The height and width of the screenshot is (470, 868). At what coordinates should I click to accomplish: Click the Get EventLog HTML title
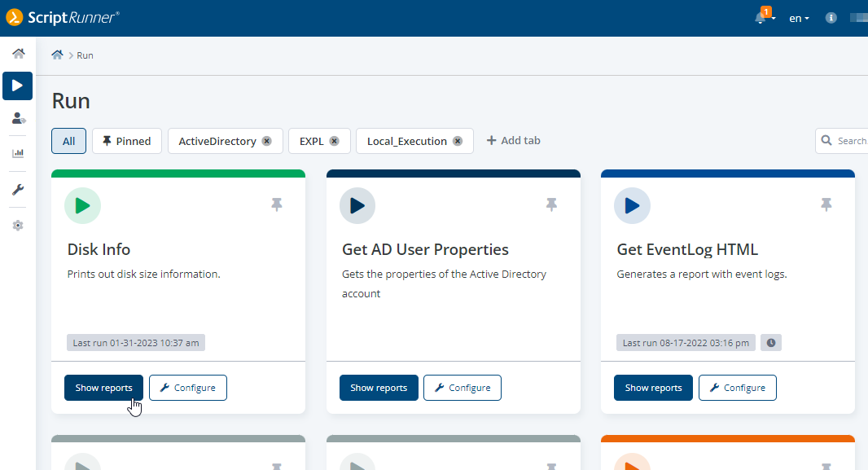(687, 250)
